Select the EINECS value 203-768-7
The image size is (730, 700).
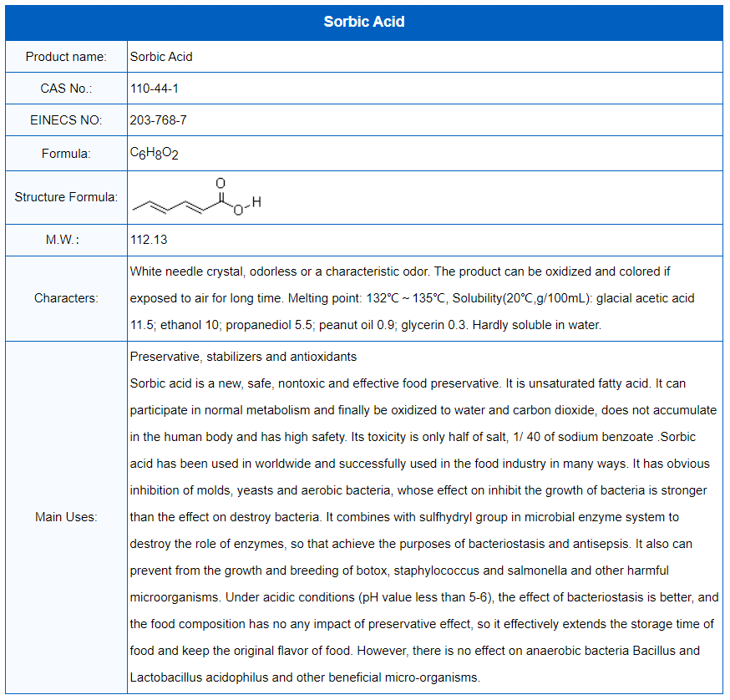[x=159, y=120]
